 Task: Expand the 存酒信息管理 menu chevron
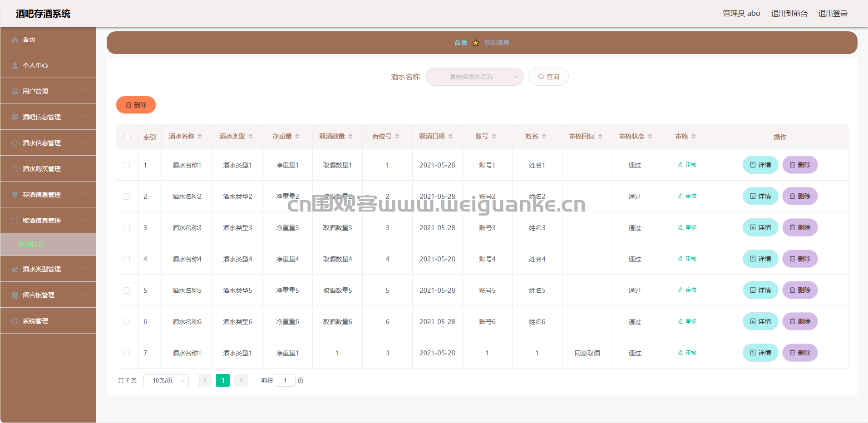coord(85,194)
